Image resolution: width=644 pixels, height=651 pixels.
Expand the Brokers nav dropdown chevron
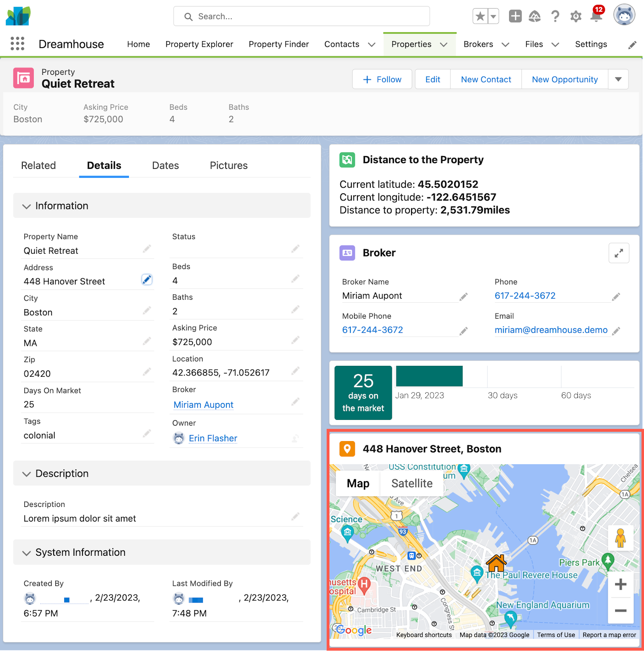pyautogui.click(x=505, y=44)
